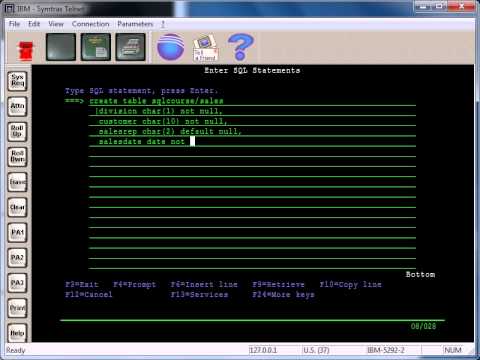
Task: Click the PA1 keypad button
Action: point(17,232)
